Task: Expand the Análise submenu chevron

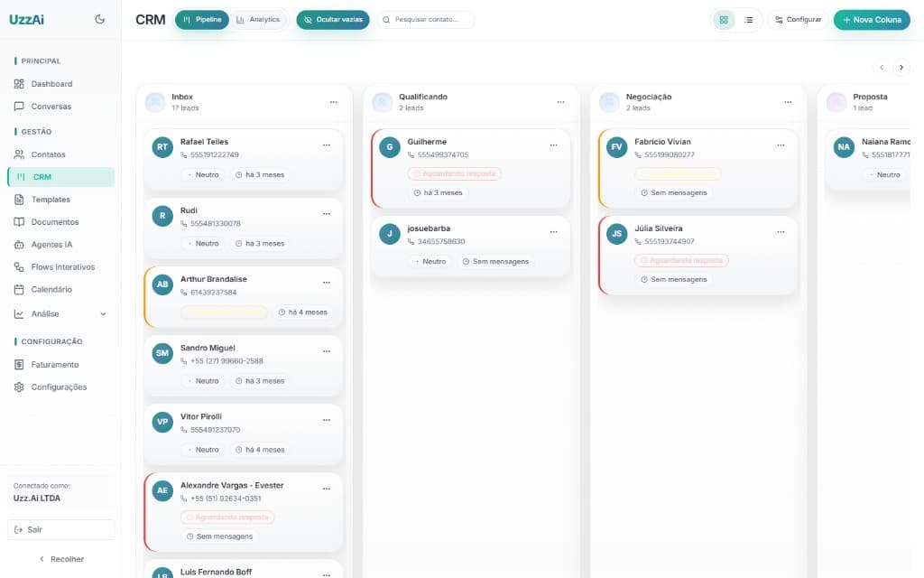Action: point(103,313)
